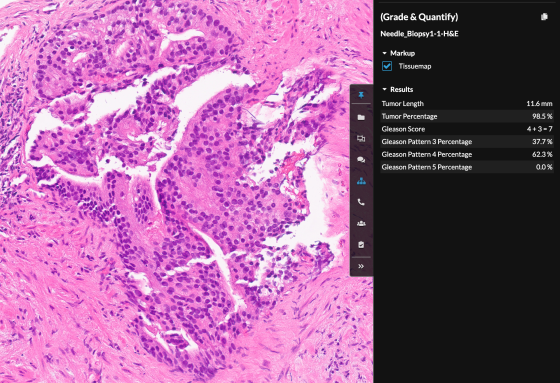Click the clipboard checklist icon
The image size is (560, 383).
click(361, 245)
